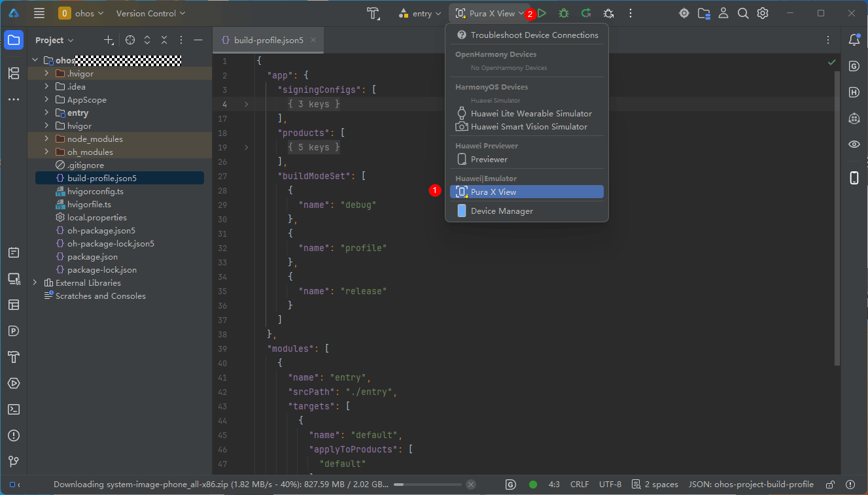Select hvigorfile.ts in project tree
This screenshot has width=868, height=495.
point(89,204)
